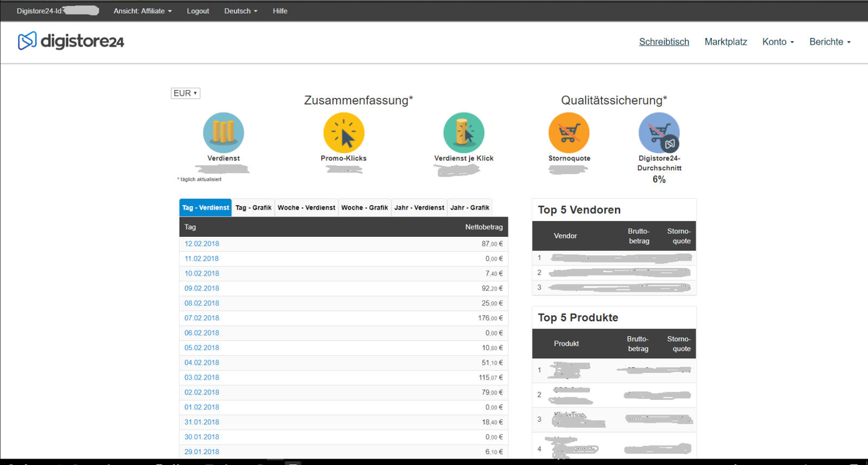Open the 02.02.2018 date link

click(202, 392)
